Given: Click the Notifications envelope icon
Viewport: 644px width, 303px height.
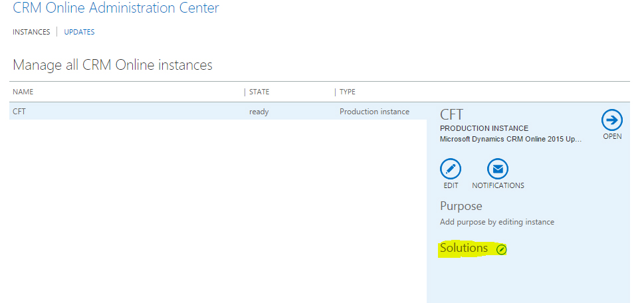Looking at the screenshot, I should [498, 169].
